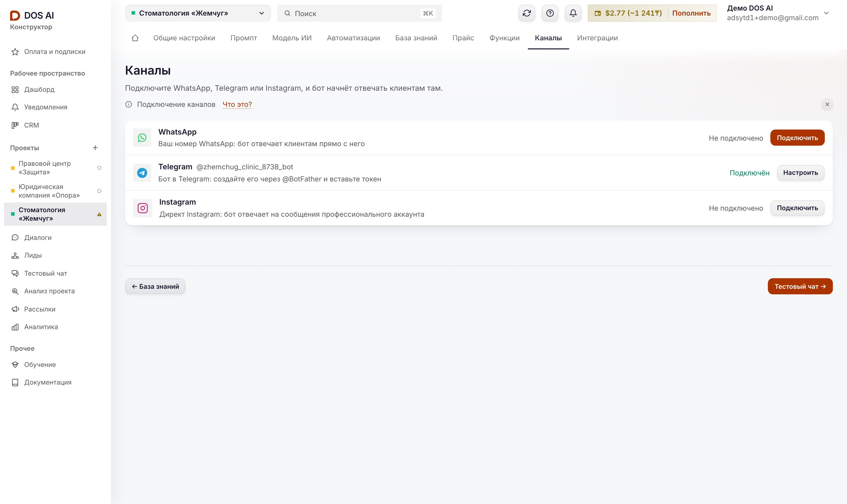Switch to the Интеграции tab

597,38
